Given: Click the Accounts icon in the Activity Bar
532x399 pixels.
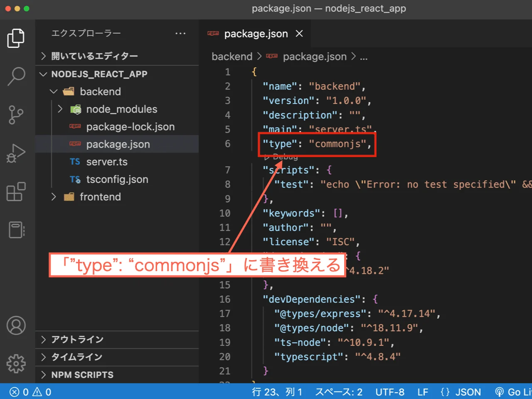Looking at the screenshot, I should click(x=16, y=326).
